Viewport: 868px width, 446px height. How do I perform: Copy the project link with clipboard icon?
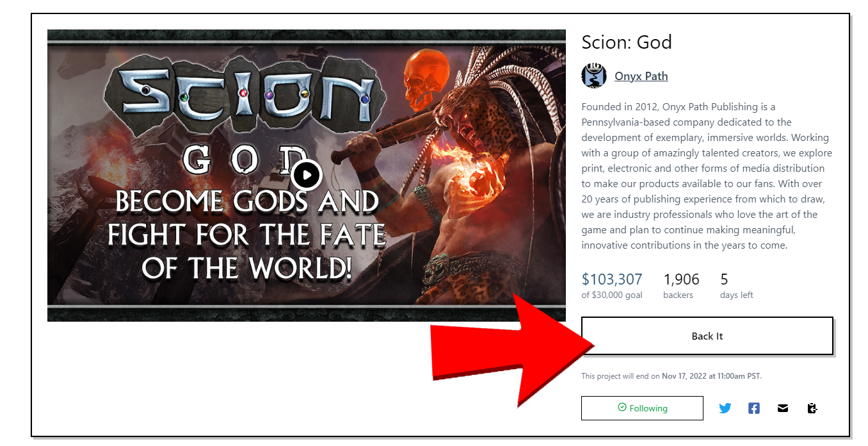[x=812, y=408]
